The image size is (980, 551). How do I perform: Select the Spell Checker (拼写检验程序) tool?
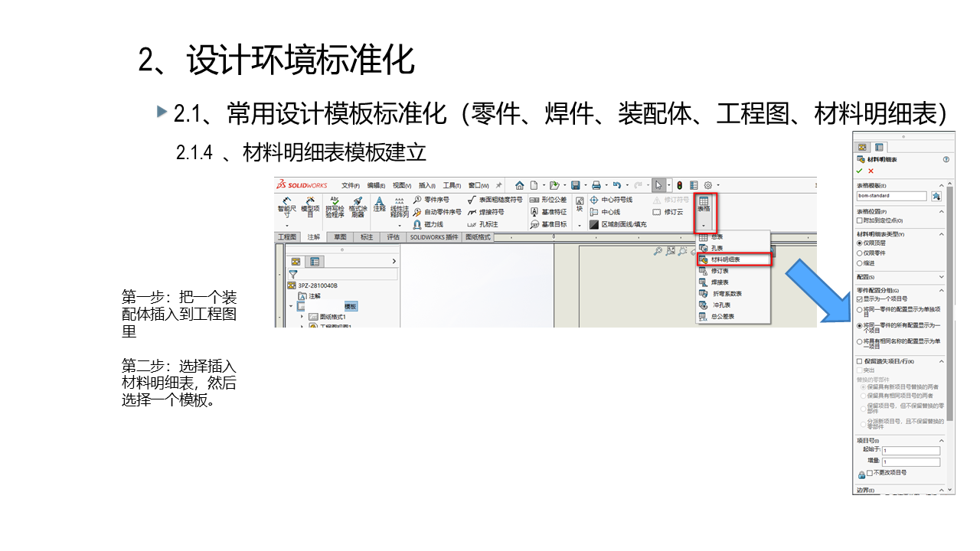[335, 207]
